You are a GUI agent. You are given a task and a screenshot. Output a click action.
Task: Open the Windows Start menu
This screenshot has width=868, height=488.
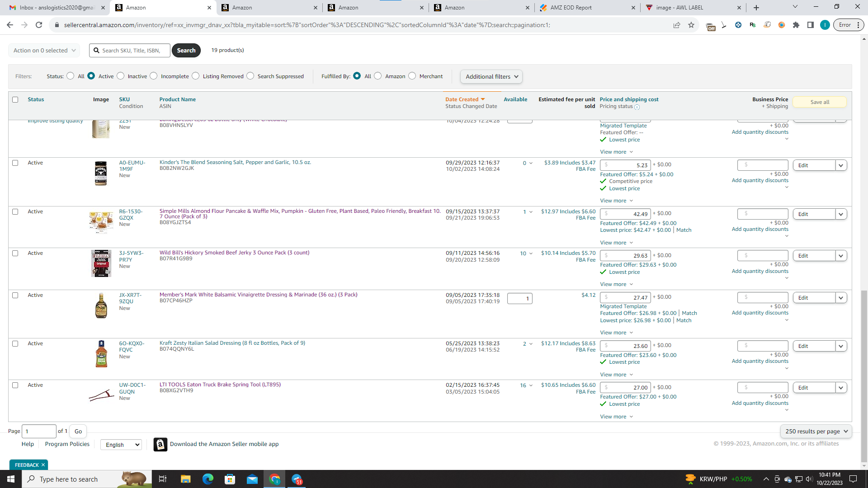pos(11,479)
